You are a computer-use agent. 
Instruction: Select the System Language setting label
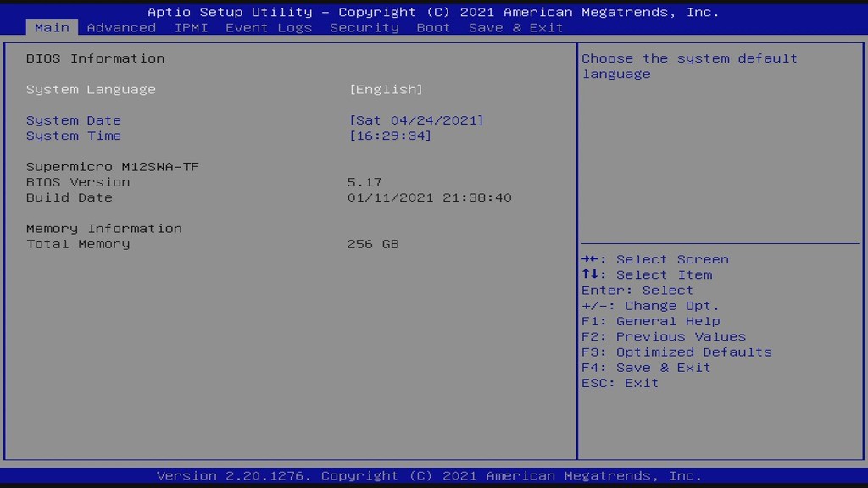point(91,90)
